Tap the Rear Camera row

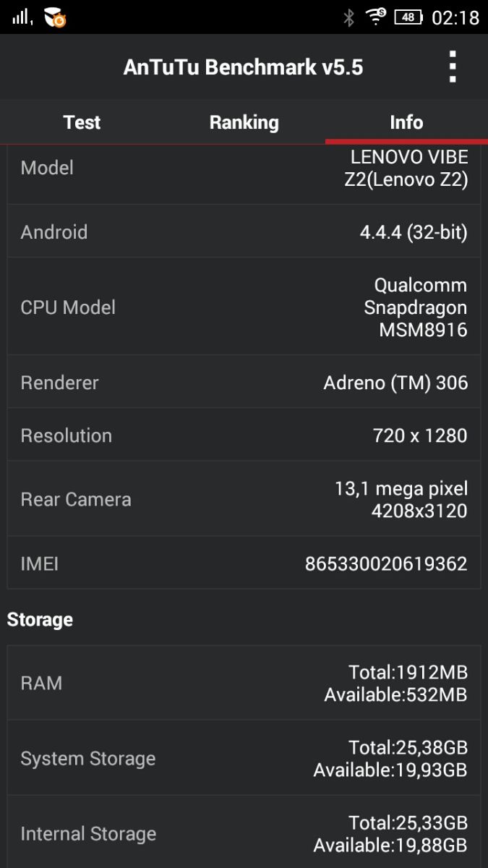pos(244,499)
